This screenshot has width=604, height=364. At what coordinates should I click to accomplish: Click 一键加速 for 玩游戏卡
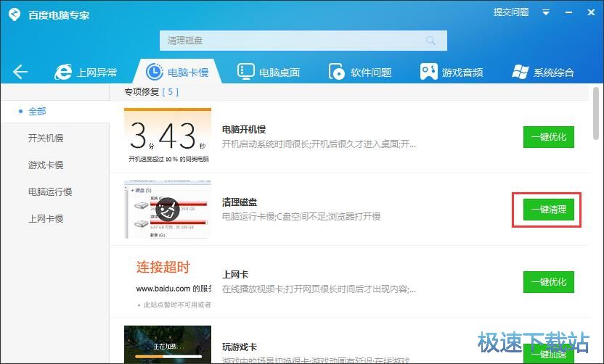(549, 354)
